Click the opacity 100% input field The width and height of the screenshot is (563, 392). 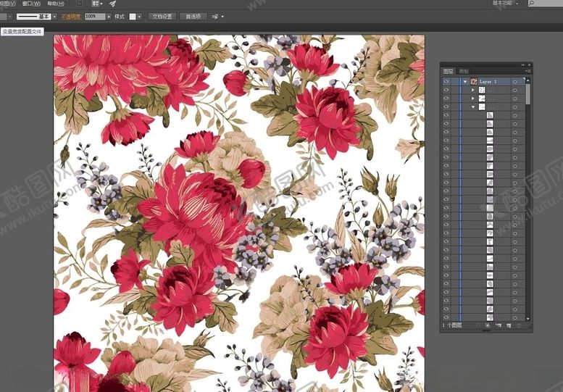(x=94, y=16)
